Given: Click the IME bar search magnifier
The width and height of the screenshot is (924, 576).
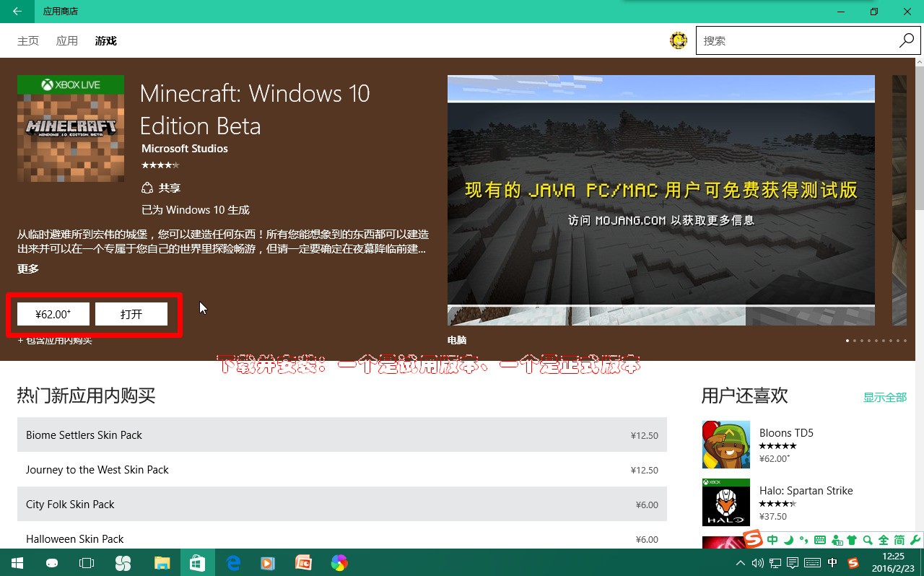Looking at the screenshot, I should point(868,540).
